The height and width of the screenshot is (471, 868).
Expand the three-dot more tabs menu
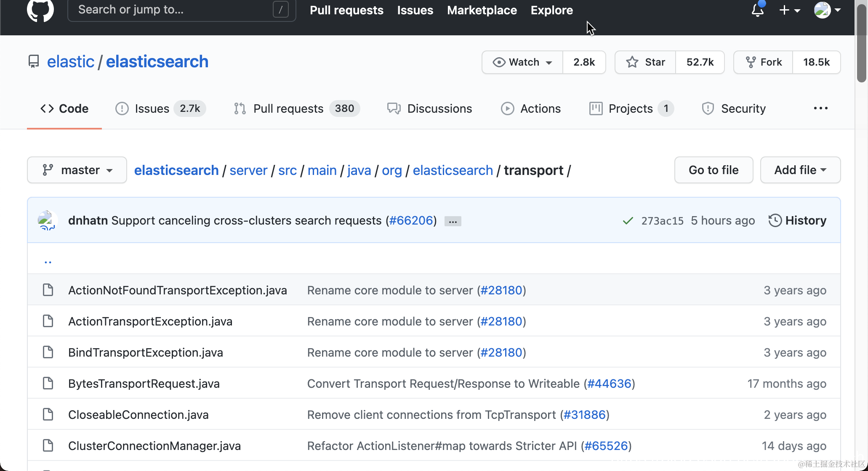click(820, 108)
